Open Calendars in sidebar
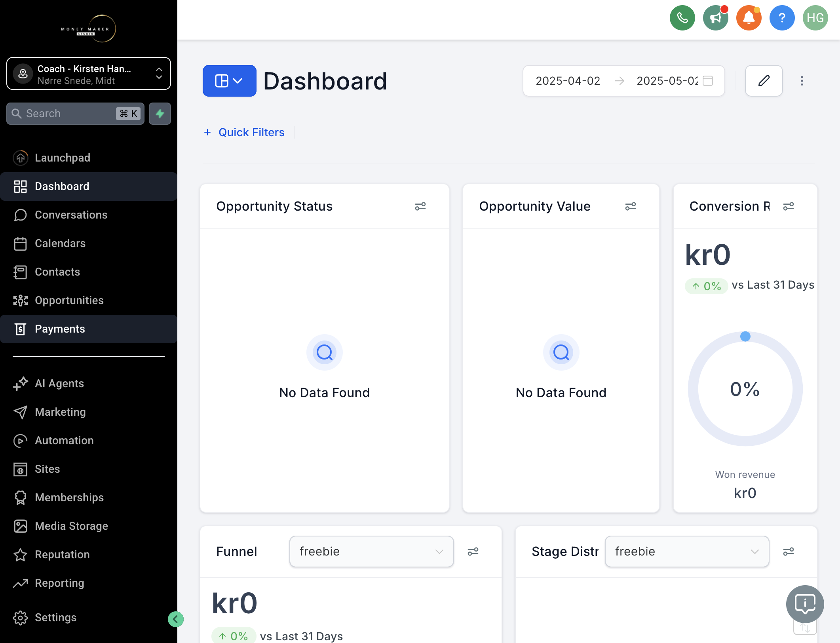840x643 pixels. tap(89, 244)
